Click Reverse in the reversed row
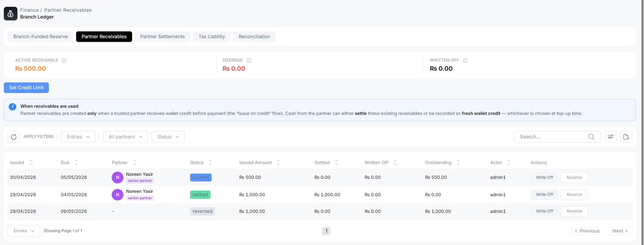Image resolution: width=644 pixels, height=245 pixels. (574, 211)
